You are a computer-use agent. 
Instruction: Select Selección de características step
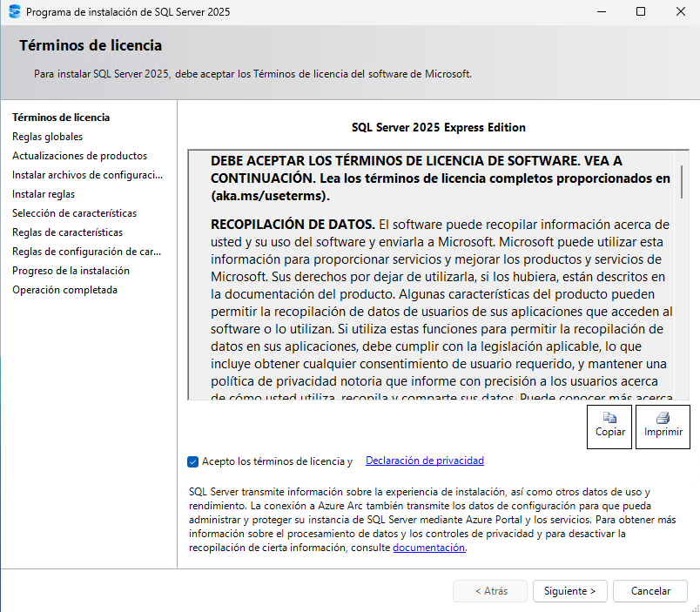75,213
